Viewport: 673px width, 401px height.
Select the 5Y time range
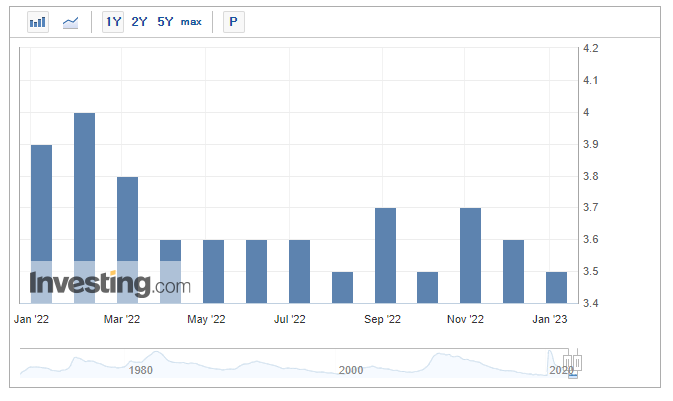[165, 22]
